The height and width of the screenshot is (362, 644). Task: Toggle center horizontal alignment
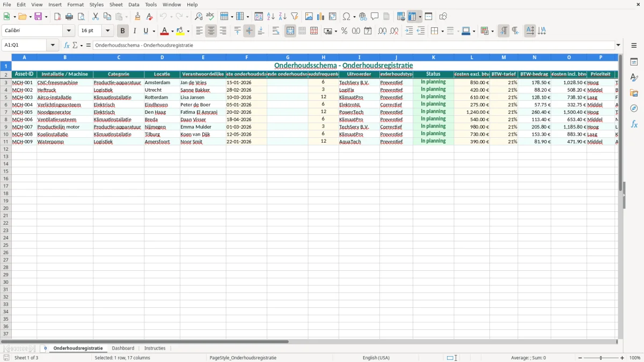tap(211, 31)
